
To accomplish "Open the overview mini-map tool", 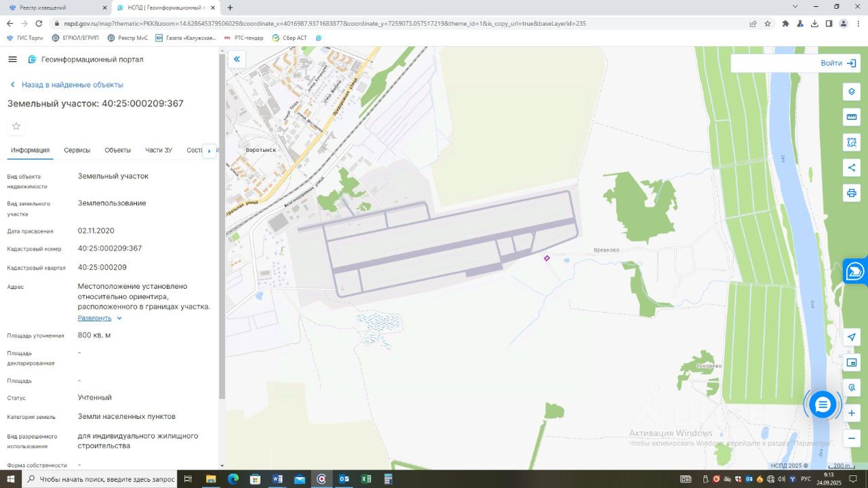I will (x=852, y=363).
